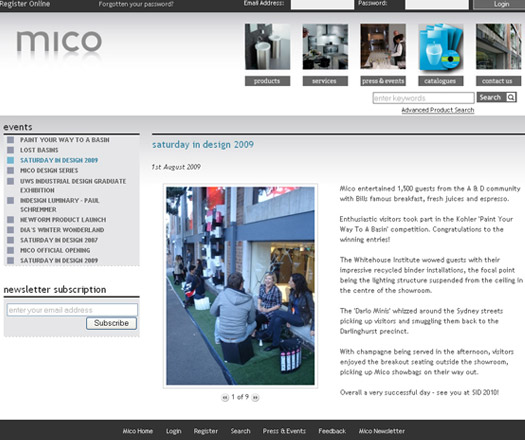
Task: Focus the Password input field
Action: [x=437, y=4]
